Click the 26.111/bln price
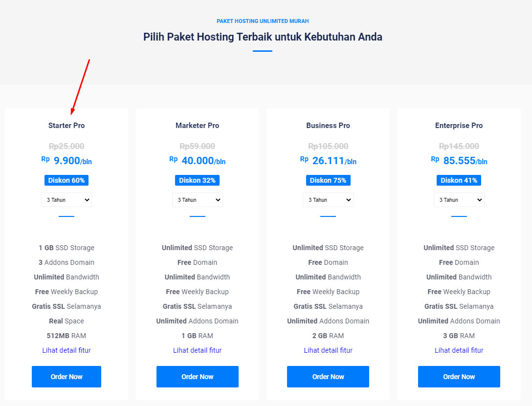 [334, 161]
